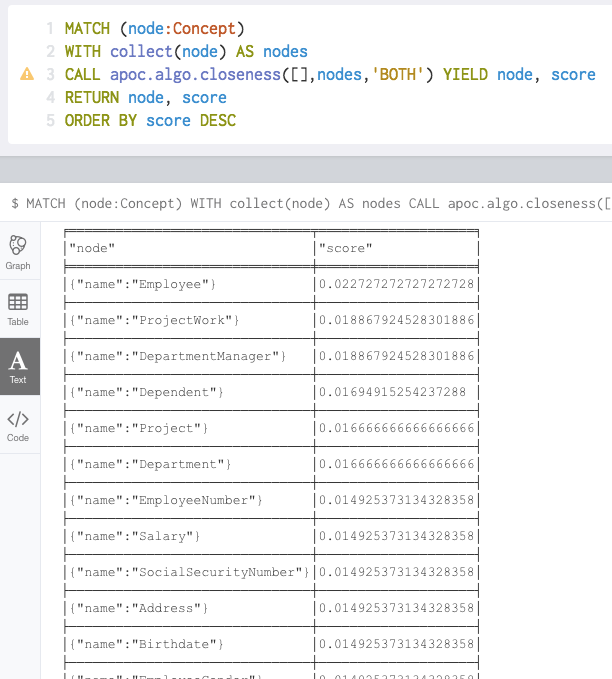Click score value in Project row

[396, 428]
